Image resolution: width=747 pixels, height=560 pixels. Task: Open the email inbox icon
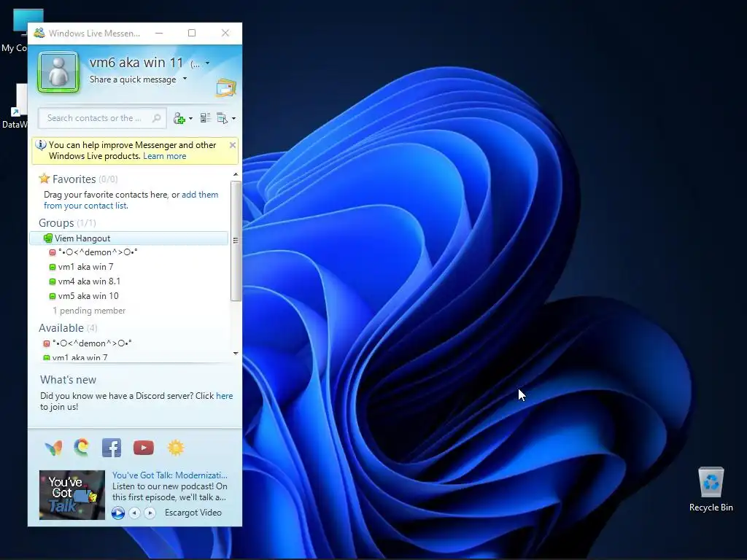(226, 87)
